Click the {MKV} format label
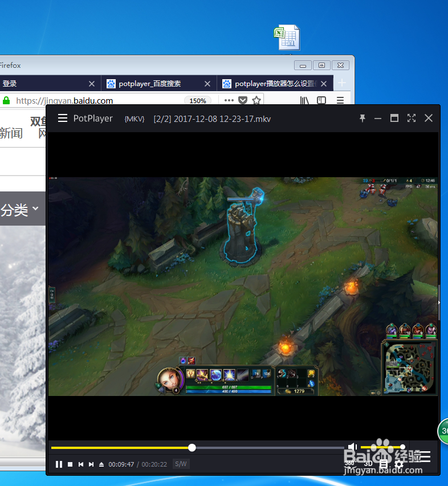This screenshot has width=448, height=486. (135, 119)
